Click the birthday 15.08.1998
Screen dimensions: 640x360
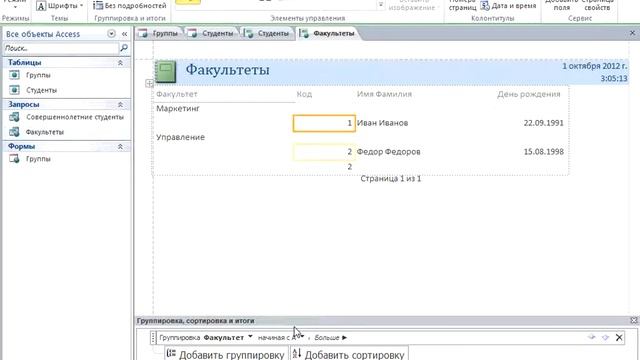point(544,152)
